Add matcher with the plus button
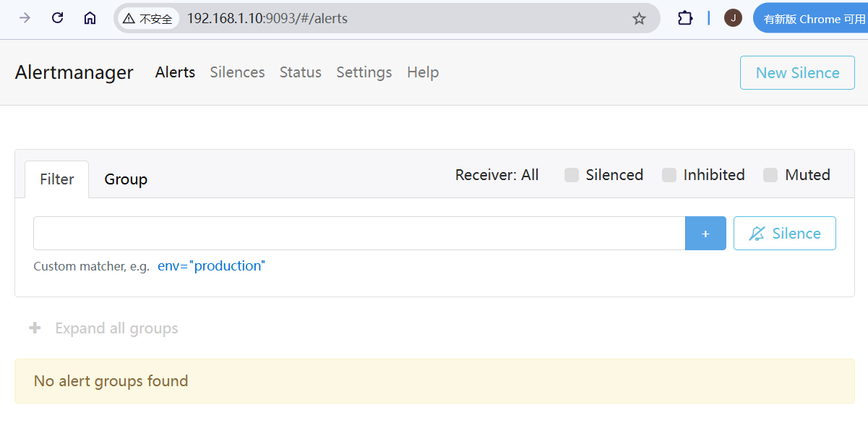868x439 pixels. 705,234
